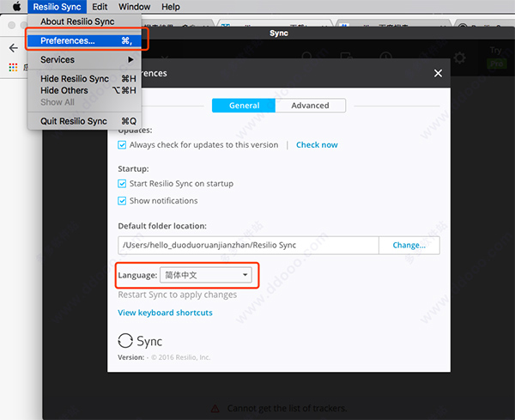Click 'Cannot get the list of trackers' message
515x420 pixels.
coord(287,409)
